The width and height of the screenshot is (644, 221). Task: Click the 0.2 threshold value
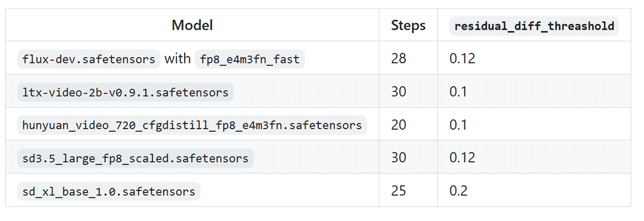[x=459, y=191]
